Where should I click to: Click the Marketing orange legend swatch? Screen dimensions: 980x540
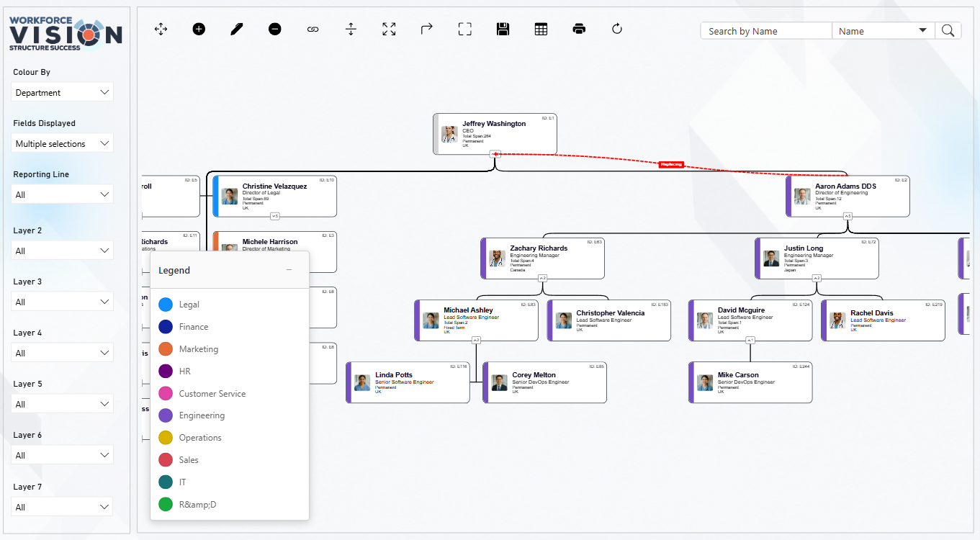(166, 349)
